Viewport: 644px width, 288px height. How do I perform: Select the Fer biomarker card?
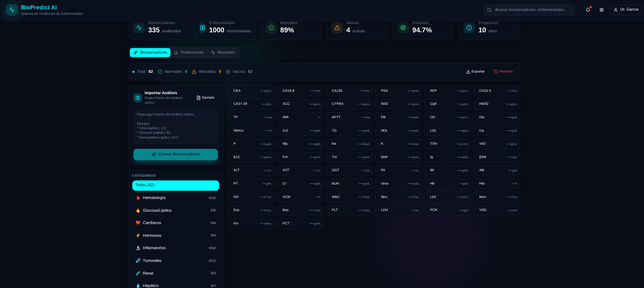(251, 223)
